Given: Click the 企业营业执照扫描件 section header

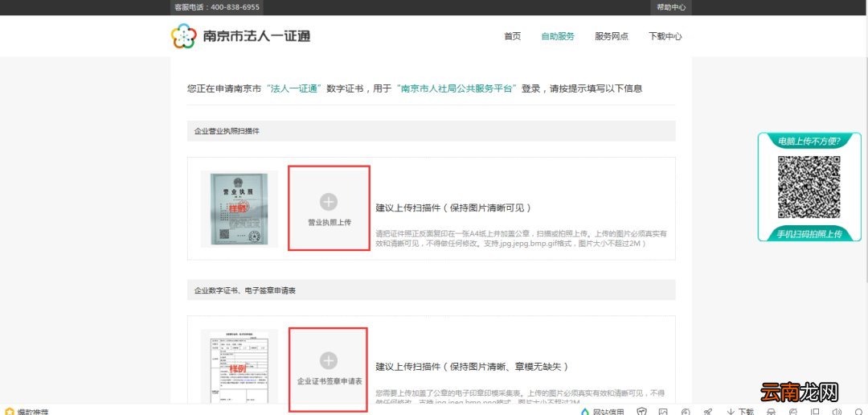Looking at the screenshot, I should tap(432, 131).
